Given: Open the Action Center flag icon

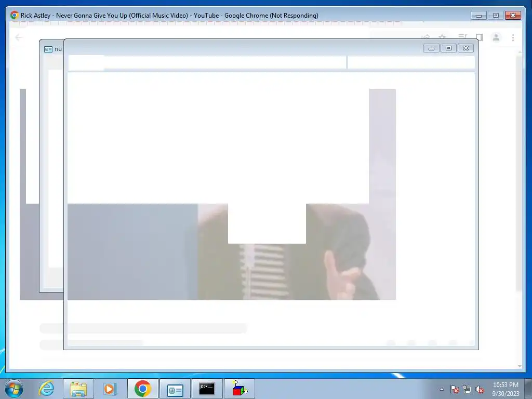Looking at the screenshot, I should (455, 389).
